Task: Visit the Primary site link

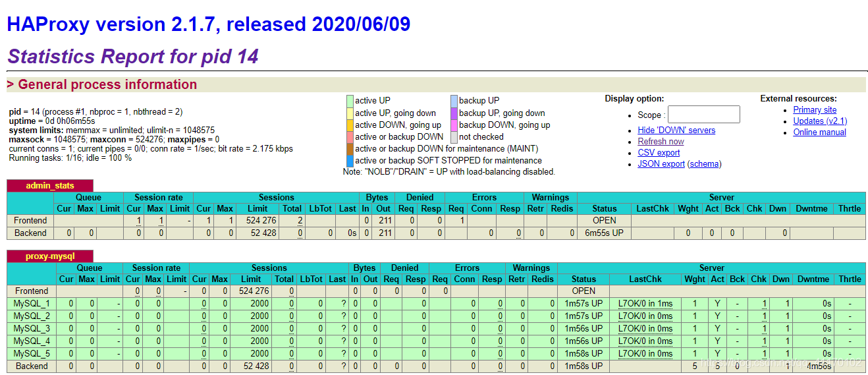Action: point(815,109)
